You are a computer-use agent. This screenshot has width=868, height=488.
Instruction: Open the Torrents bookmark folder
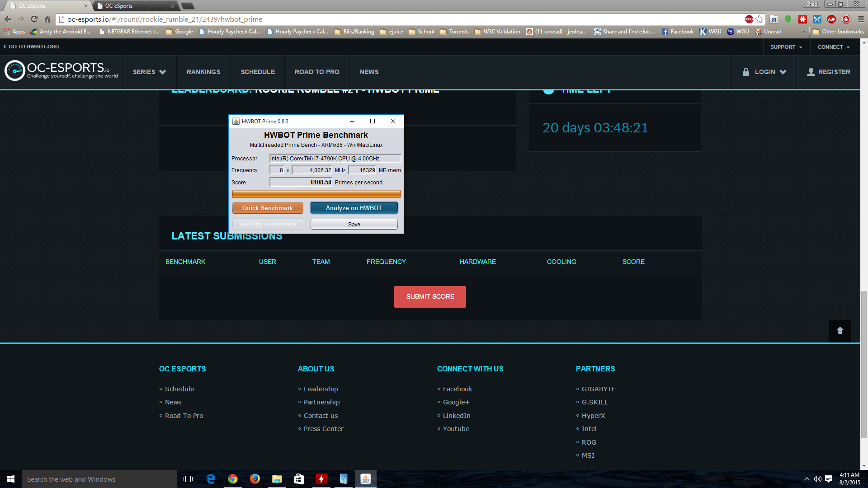coord(454,32)
